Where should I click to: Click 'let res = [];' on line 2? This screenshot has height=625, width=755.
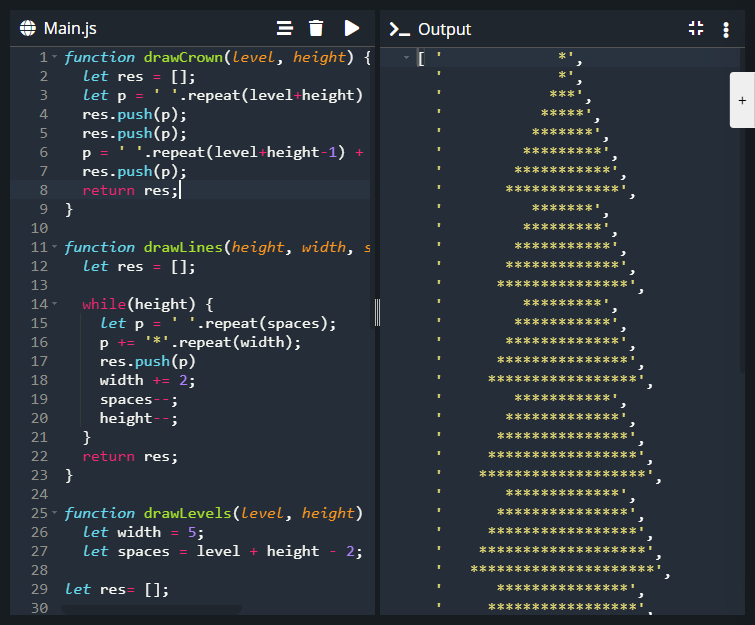(139, 76)
